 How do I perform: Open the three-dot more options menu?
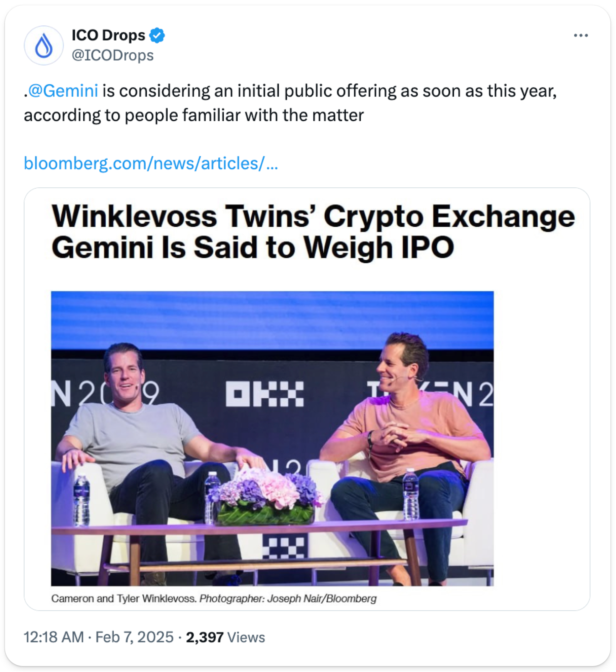pyautogui.click(x=581, y=35)
